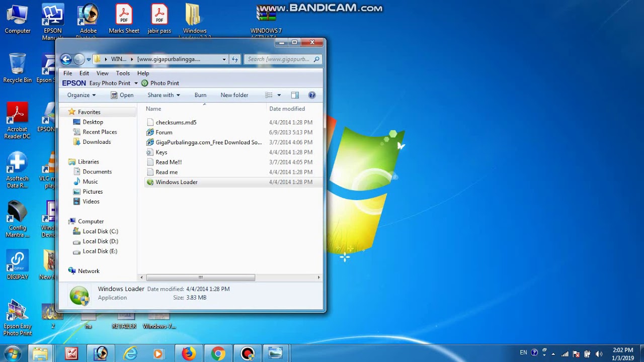Image resolution: width=644 pixels, height=362 pixels.
Task: Click the Open toolbar button
Action: click(x=122, y=95)
